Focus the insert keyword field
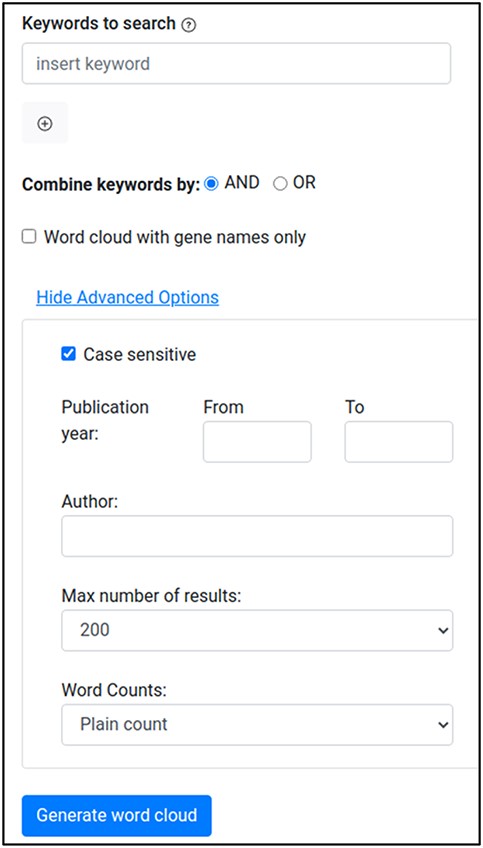The width and height of the screenshot is (483, 848). (236, 64)
